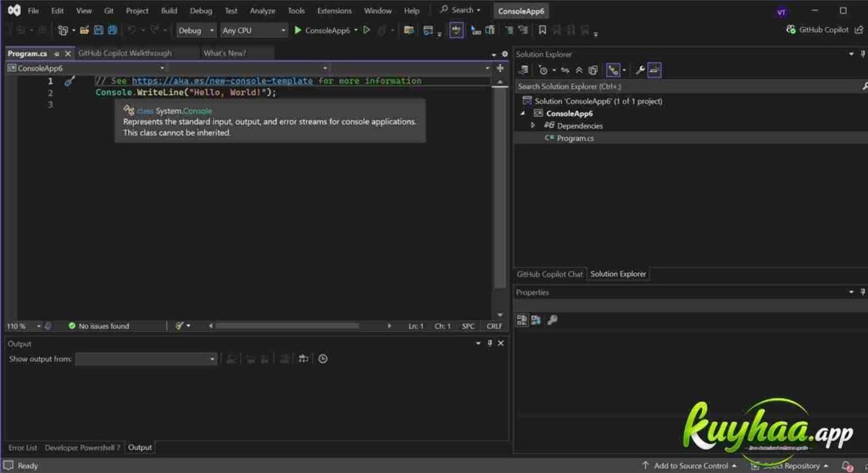
Task: Open the Developer PowerShell tab
Action: 82,448
